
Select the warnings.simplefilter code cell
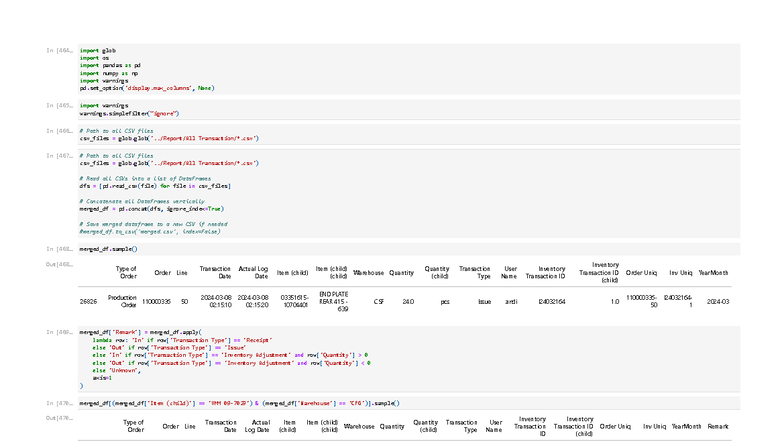coord(409,110)
